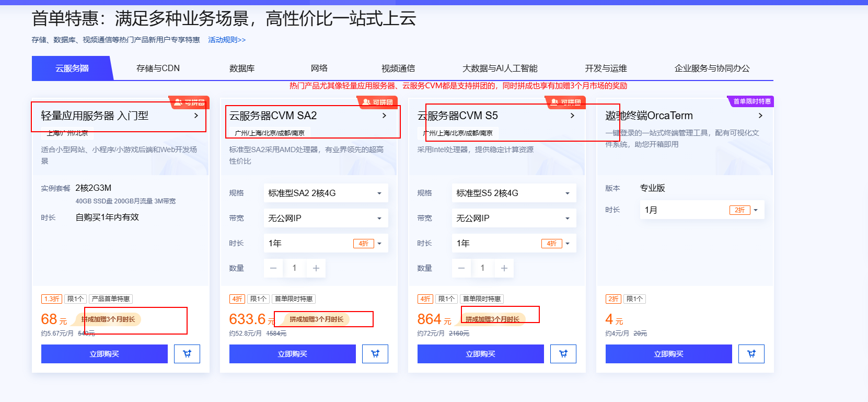Open 遨驰终端OrcaTerm details arrow
868x402 pixels.
(760, 116)
